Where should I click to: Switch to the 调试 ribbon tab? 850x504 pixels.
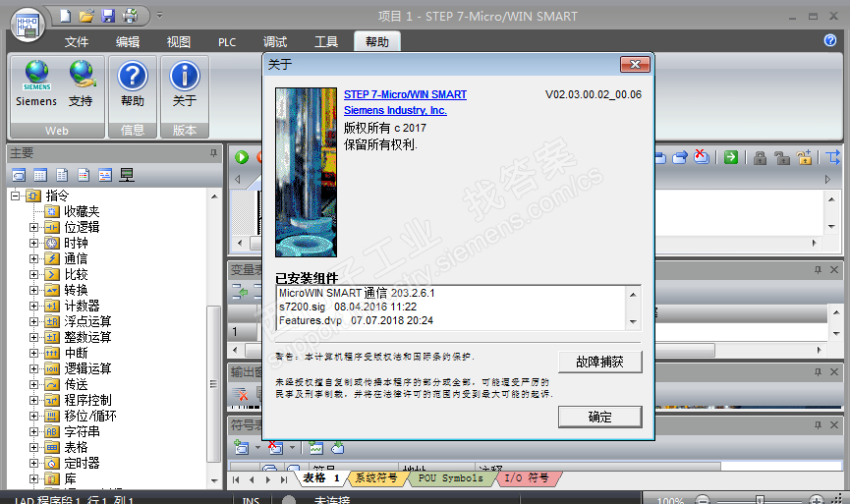[275, 41]
